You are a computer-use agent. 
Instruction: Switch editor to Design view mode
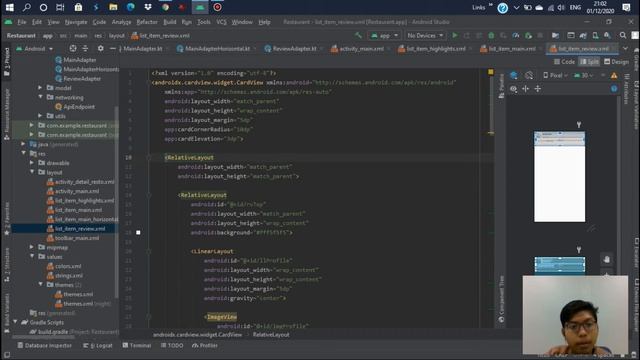pyautogui.click(x=616, y=62)
